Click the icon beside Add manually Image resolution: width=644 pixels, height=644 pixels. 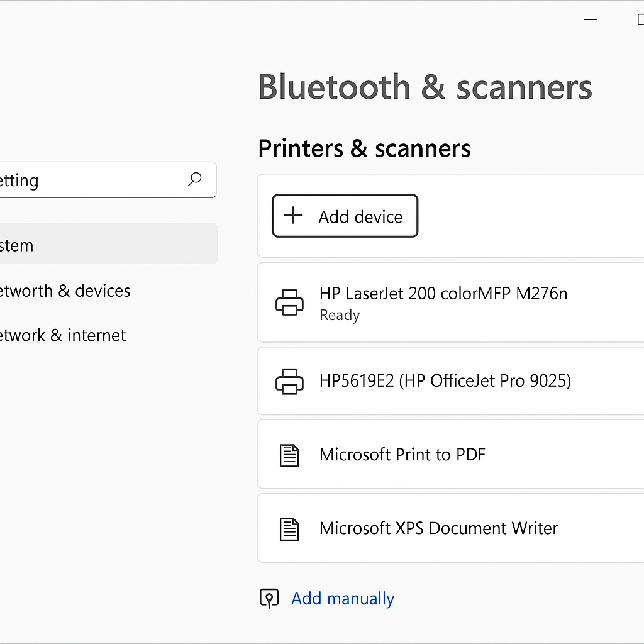(269, 598)
